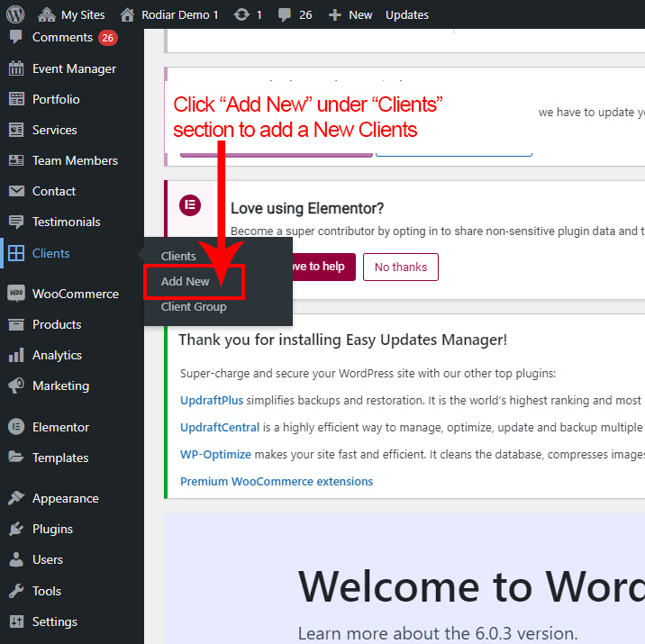Screen dimensions: 645x644
Task: Expand the New content menu
Action: click(350, 14)
